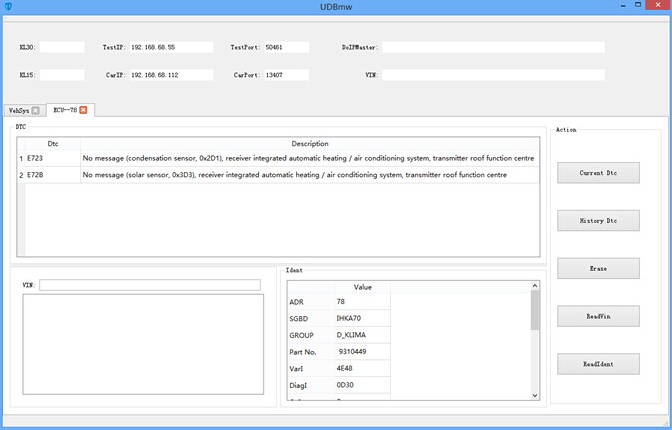Select the 0D30 value cell
672x430 pixels.
tap(362, 385)
